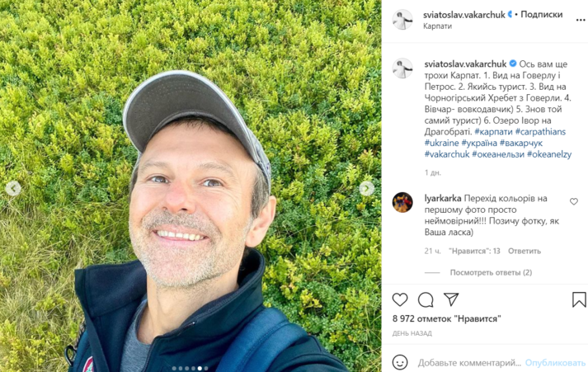
Task: Open sviatoslav.vakarchuk profile picture in header
Action: coord(402,20)
